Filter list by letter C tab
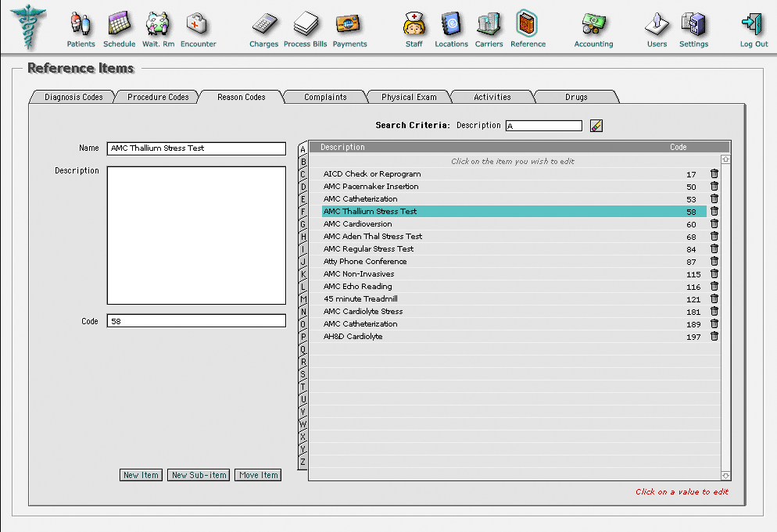The image size is (777, 532). click(x=303, y=174)
